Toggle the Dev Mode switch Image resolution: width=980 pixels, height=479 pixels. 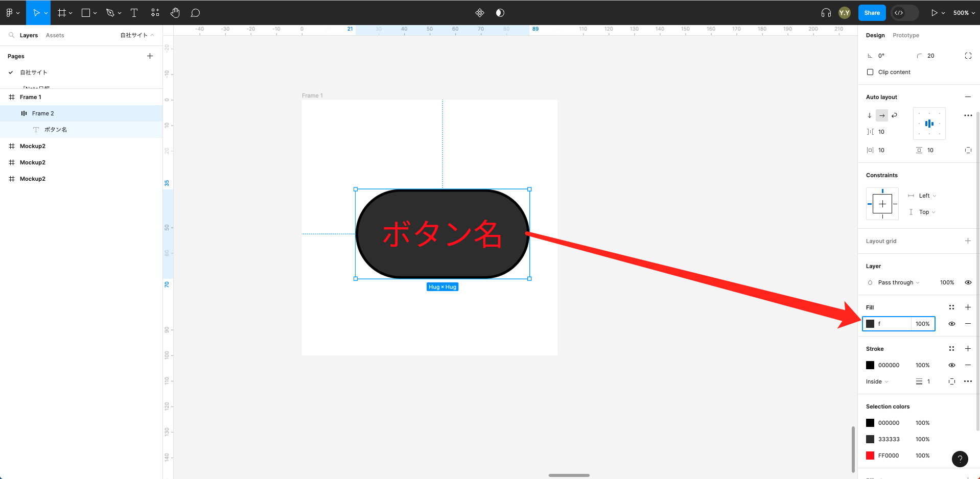pyautogui.click(x=904, y=13)
